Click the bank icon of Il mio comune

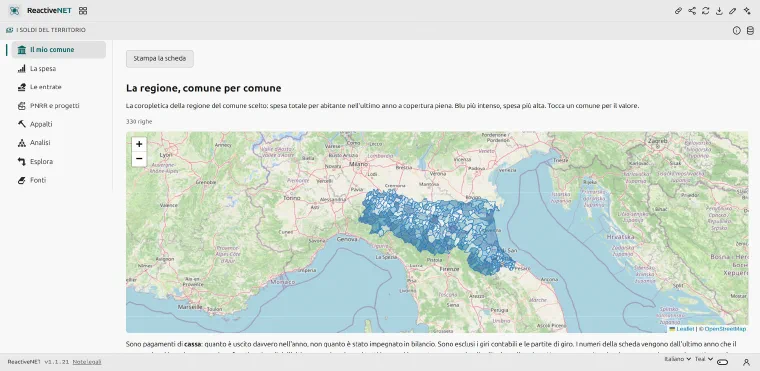point(21,49)
